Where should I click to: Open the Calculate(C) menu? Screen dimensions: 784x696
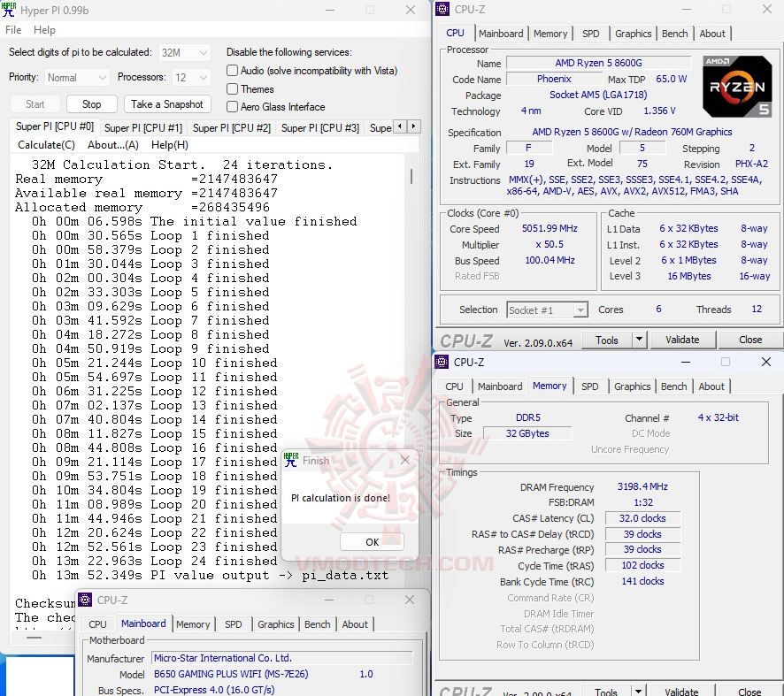47,145
